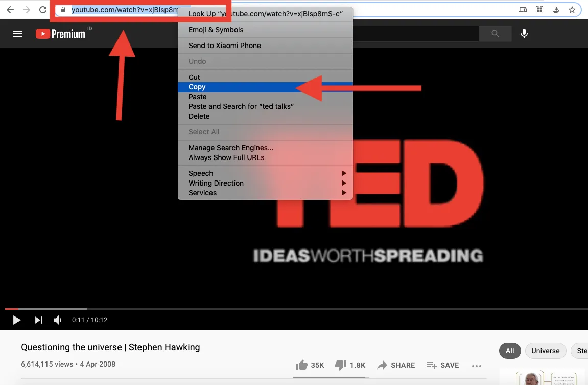Expand the Writing Direction submenu

pos(265,183)
